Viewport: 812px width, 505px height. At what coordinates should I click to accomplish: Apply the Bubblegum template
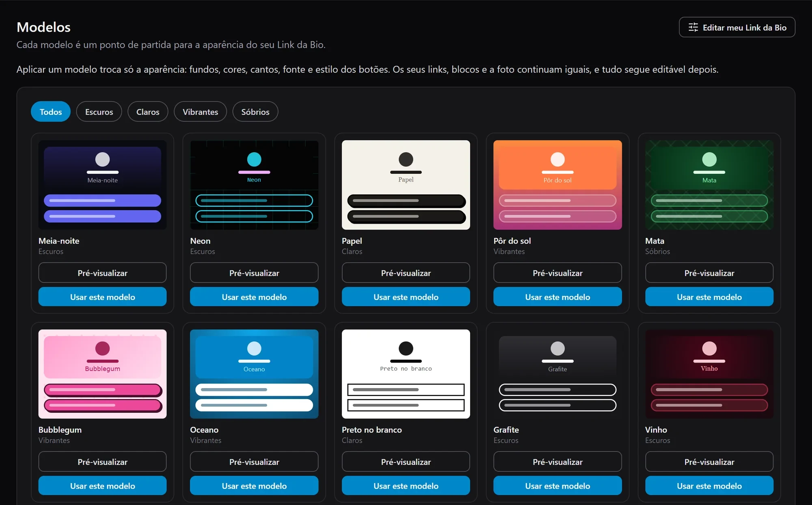(102, 486)
